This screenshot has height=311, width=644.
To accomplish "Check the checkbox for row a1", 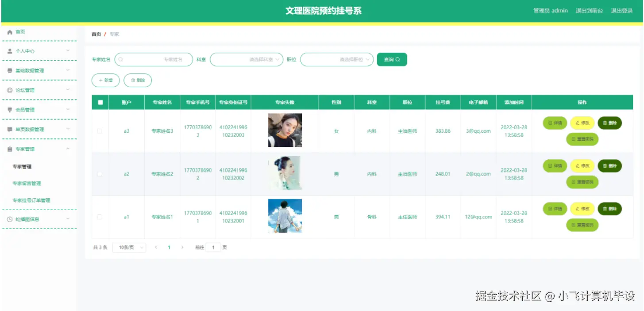I will click(x=100, y=217).
